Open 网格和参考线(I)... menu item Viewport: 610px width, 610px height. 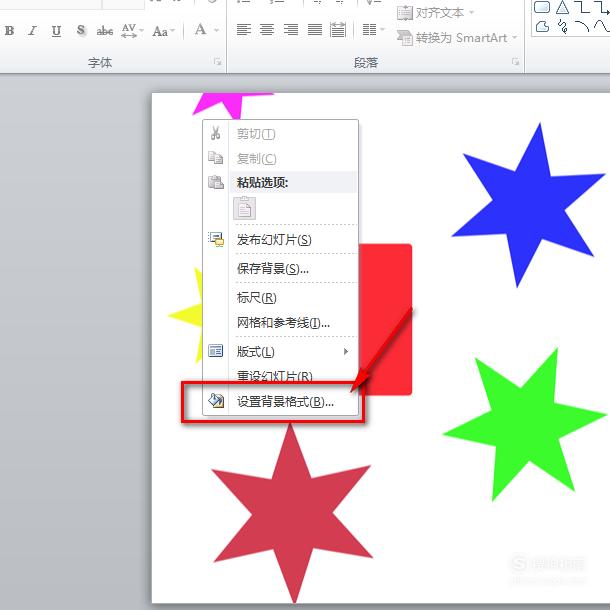click(x=280, y=323)
